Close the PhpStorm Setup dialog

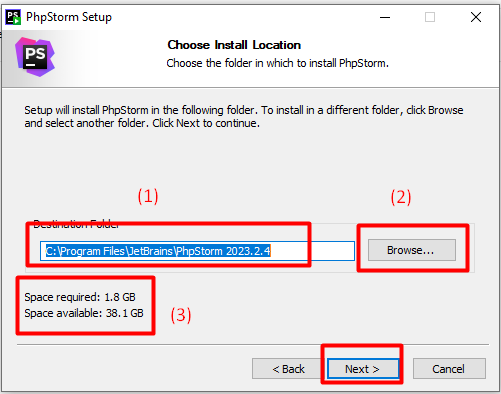coord(476,17)
